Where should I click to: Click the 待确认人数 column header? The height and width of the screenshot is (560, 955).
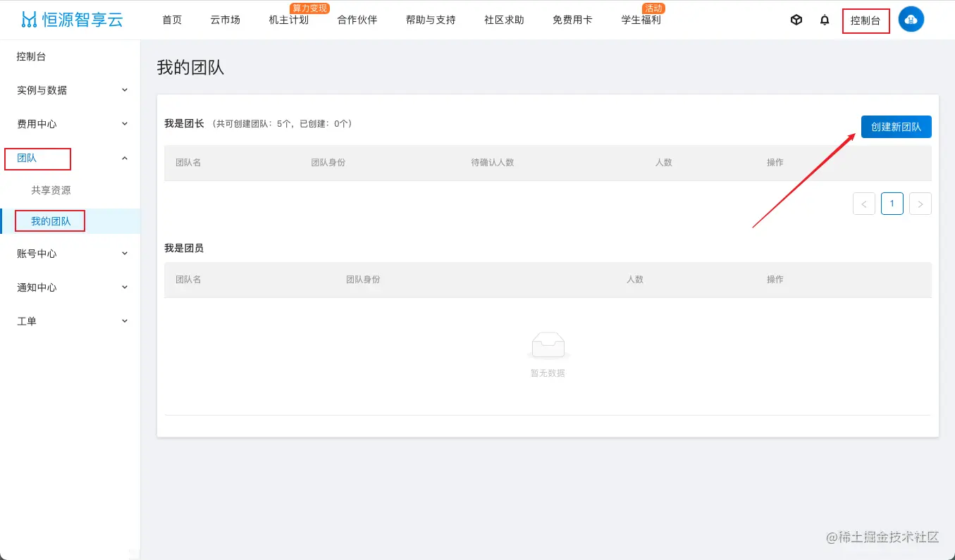(x=493, y=163)
